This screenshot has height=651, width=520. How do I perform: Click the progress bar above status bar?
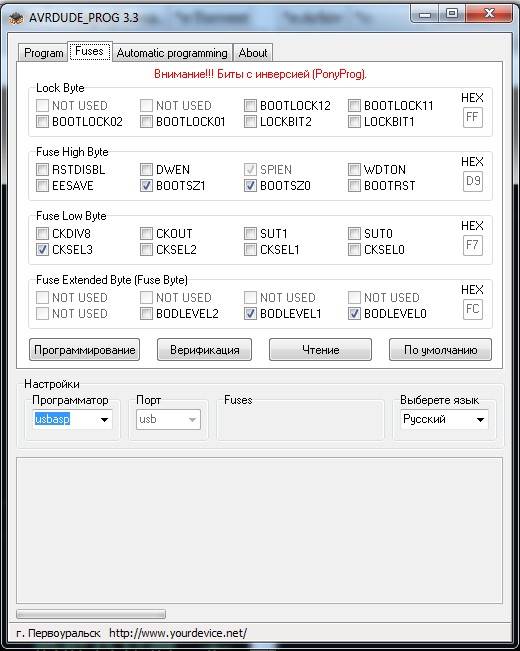tap(91, 614)
